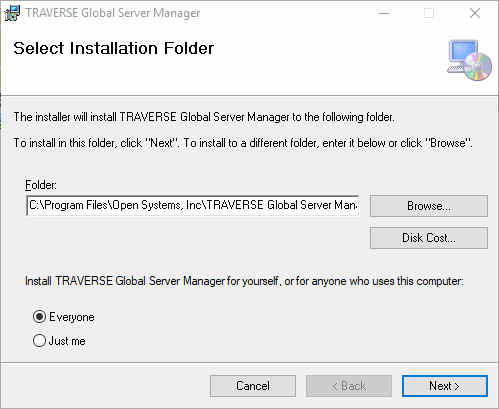
Task: Open the installer system menu icon in title bar
Action: coord(12,13)
